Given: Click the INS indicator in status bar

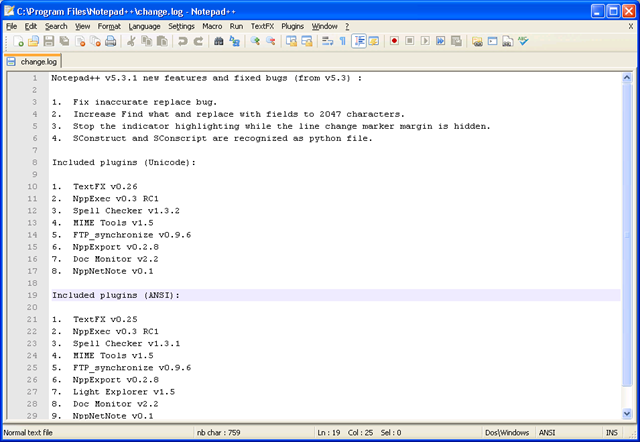Looking at the screenshot, I should pos(610,433).
